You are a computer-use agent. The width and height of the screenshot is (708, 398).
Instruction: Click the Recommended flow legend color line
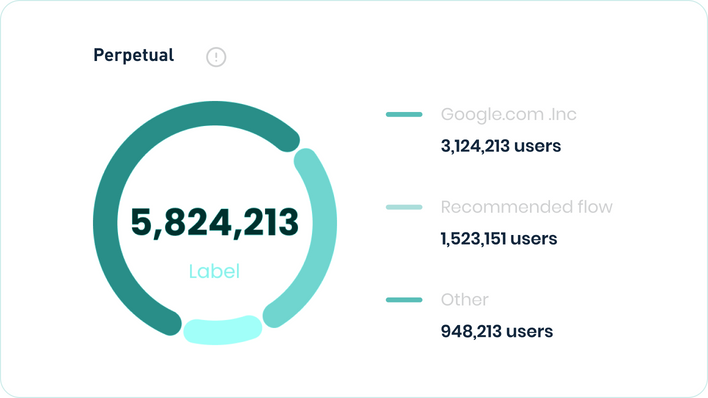[x=404, y=207]
